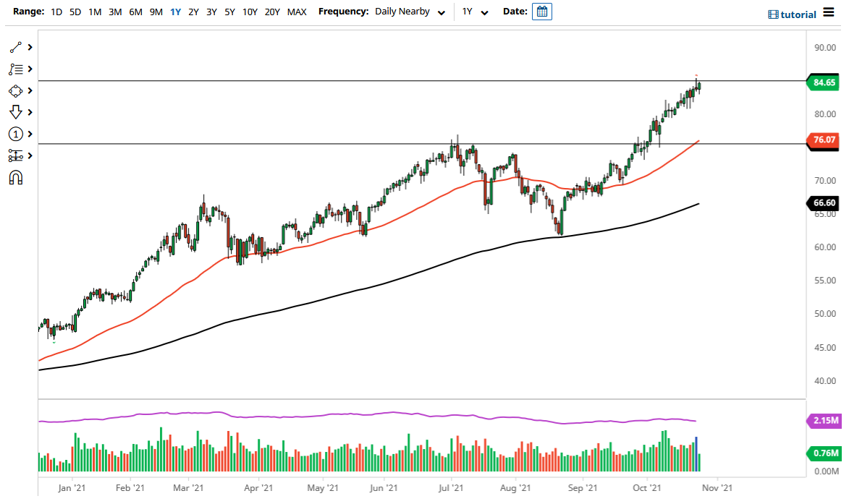Select the trendline drawing tool
849x504 pixels.
tap(15, 46)
